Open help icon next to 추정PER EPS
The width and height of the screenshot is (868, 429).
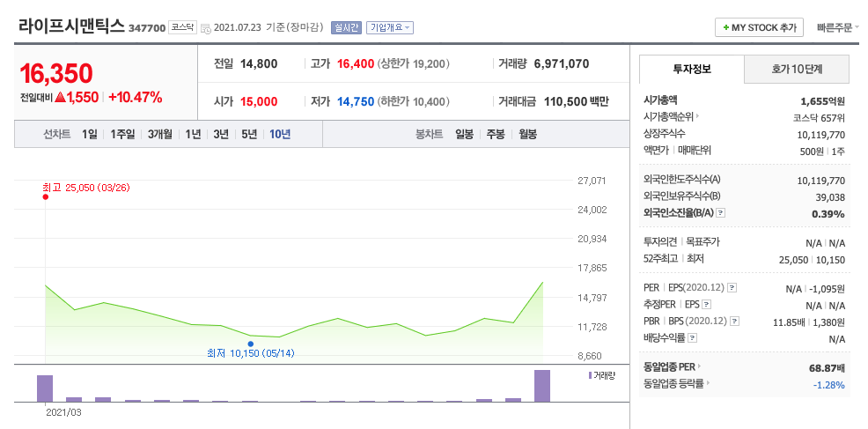(x=706, y=305)
